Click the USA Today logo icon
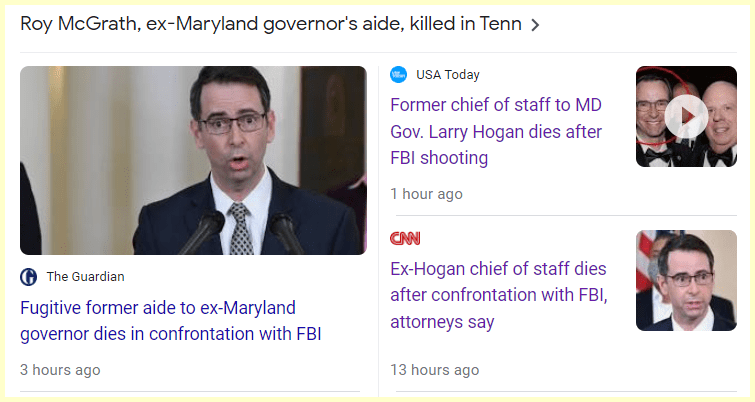The height and width of the screenshot is (402, 755). tap(399, 75)
